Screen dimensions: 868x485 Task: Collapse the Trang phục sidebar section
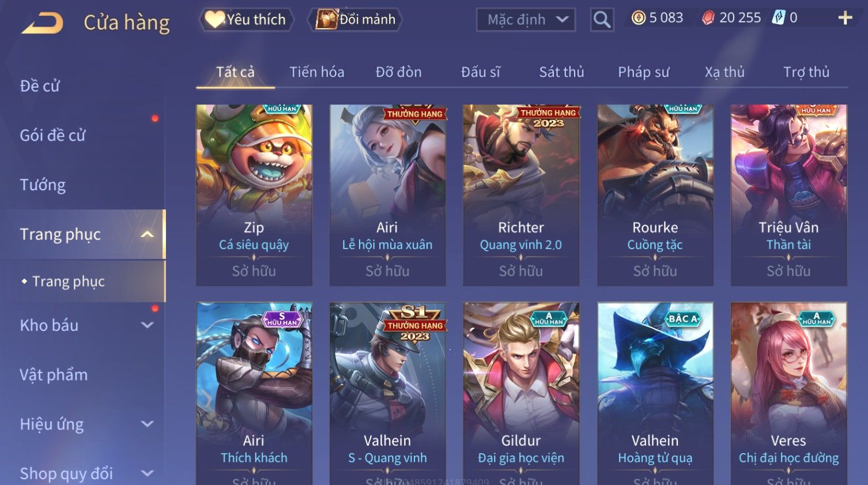coord(147,234)
